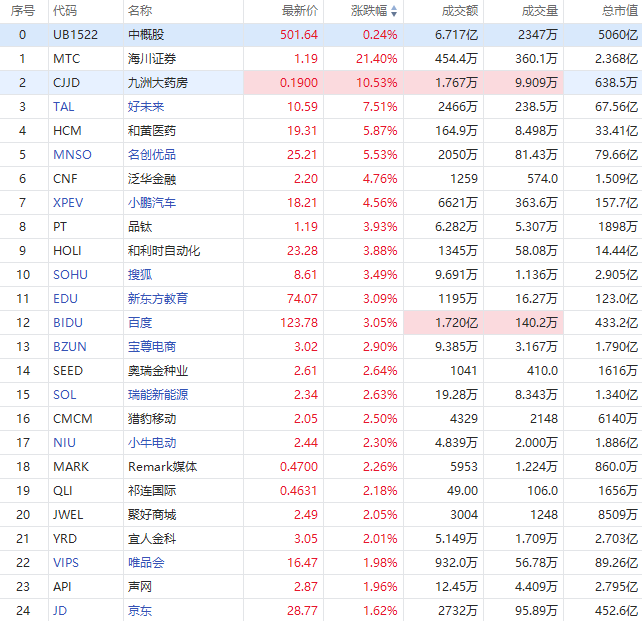Sort by 成交额 column header

pyautogui.click(x=460, y=11)
